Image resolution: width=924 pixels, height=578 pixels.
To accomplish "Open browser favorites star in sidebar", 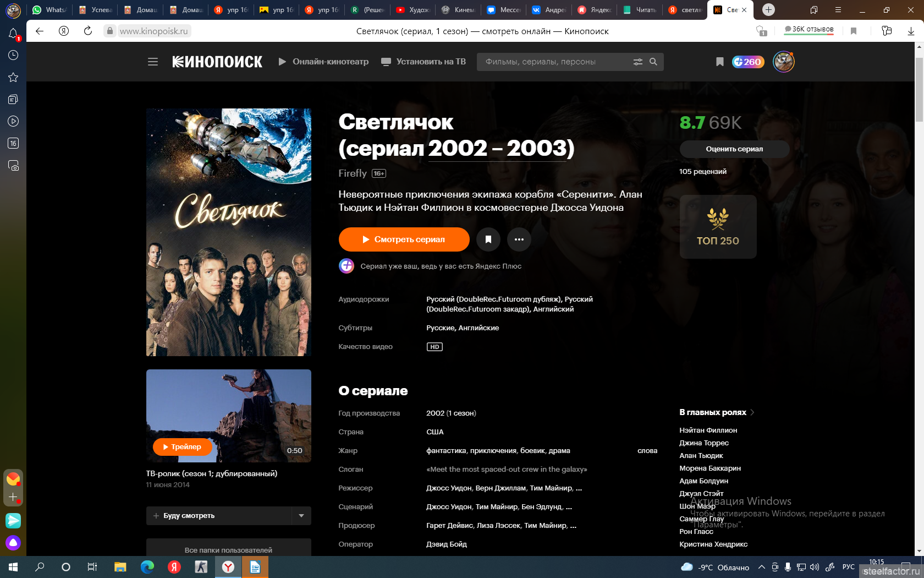I will point(13,77).
